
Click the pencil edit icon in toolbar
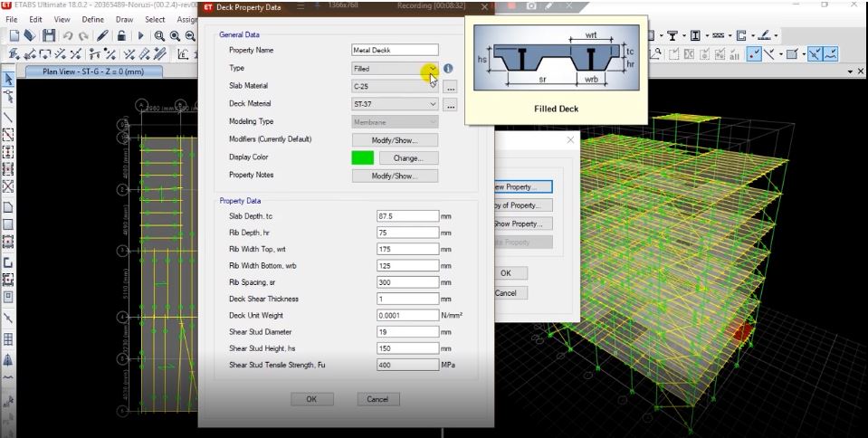tap(102, 36)
